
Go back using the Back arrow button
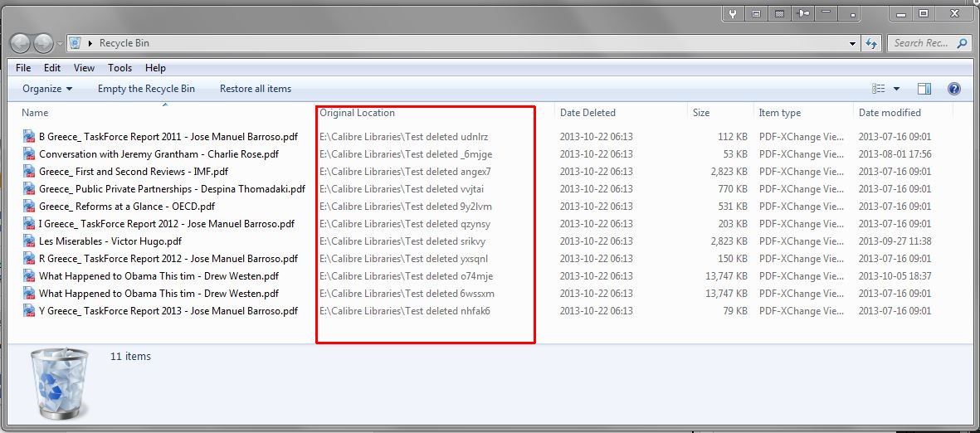[20, 43]
